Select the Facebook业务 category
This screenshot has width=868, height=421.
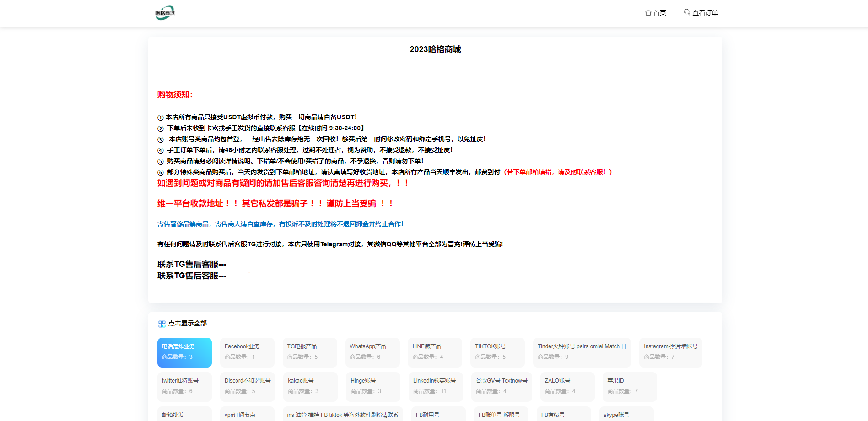(247, 352)
